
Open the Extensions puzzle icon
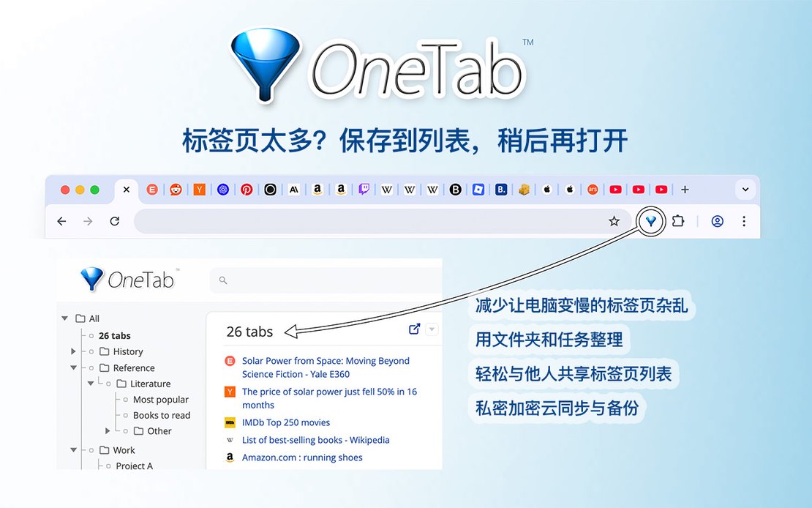point(677,221)
